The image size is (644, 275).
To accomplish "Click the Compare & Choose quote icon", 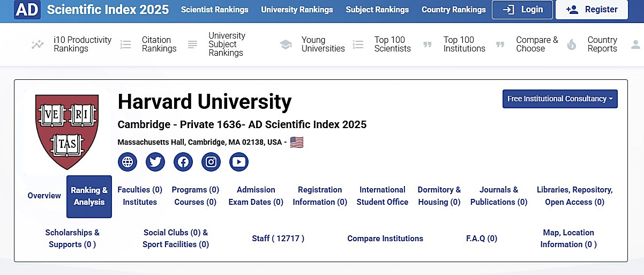I will [500, 44].
